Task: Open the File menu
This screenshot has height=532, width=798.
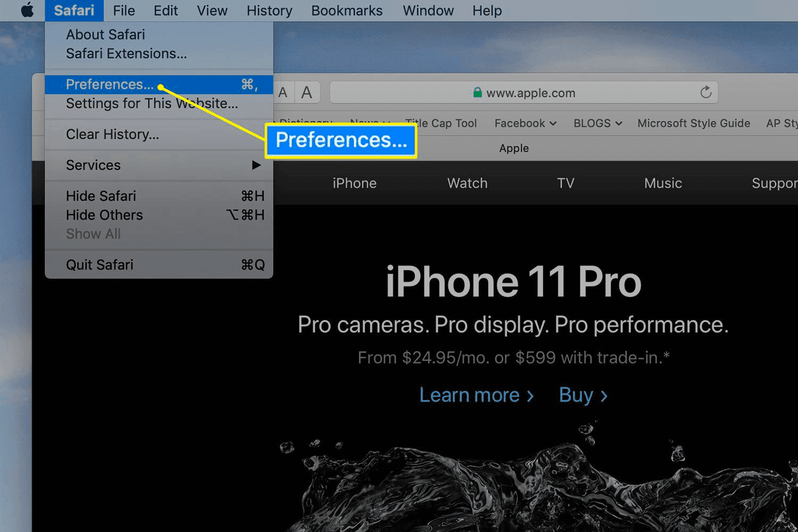Action: tap(124, 11)
